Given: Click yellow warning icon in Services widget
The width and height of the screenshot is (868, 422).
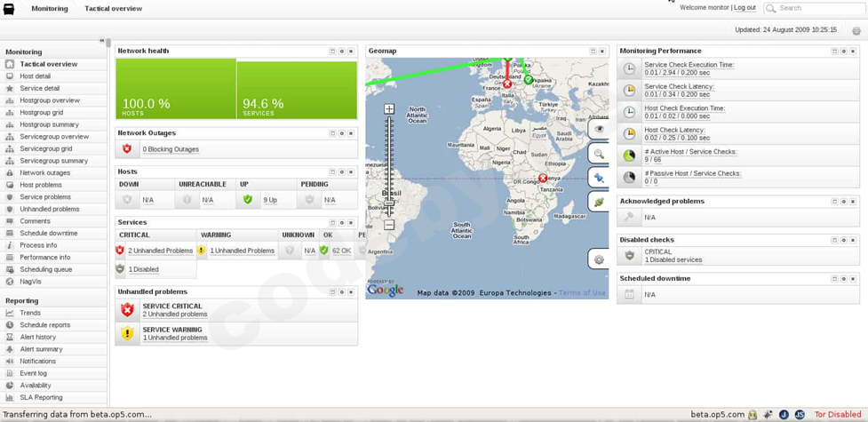Looking at the screenshot, I should [x=201, y=251].
